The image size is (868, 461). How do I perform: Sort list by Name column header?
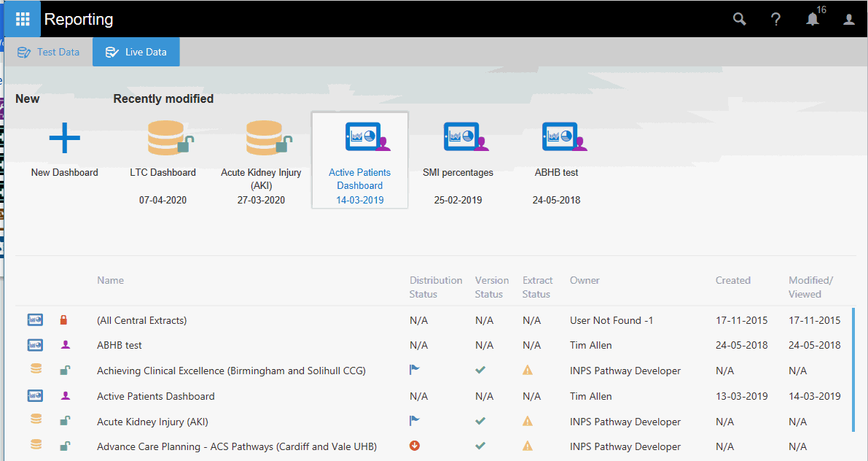pyautogui.click(x=110, y=280)
